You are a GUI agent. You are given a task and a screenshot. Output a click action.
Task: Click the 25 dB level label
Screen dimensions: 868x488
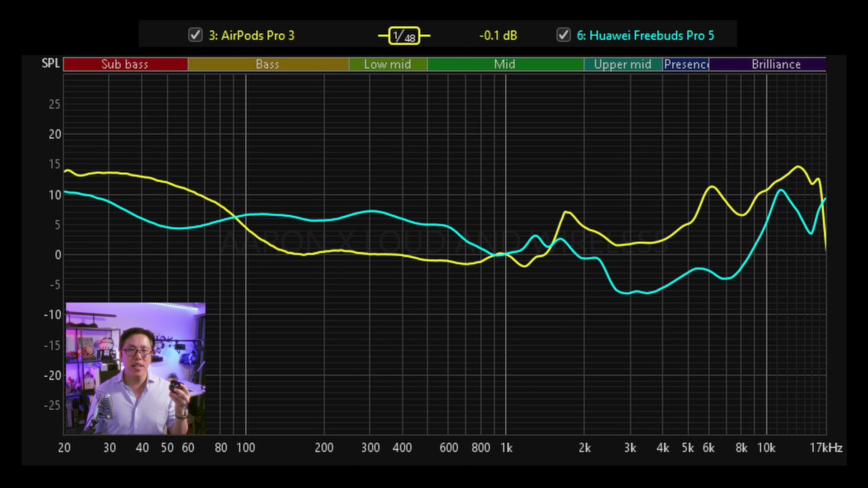click(x=54, y=104)
